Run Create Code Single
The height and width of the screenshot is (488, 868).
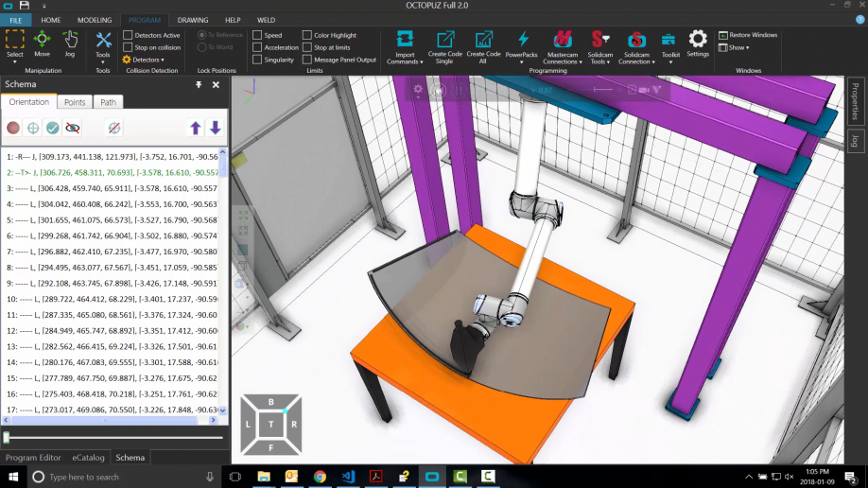click(x=444, y=47)
